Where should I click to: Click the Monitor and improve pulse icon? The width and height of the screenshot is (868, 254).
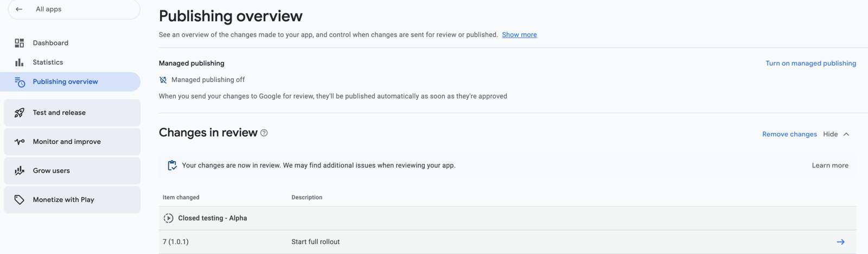[20, 142]
